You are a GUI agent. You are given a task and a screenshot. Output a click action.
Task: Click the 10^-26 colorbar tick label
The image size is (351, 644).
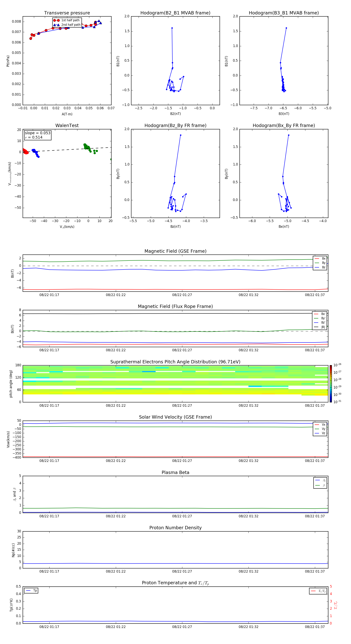(x=337, y=365)
